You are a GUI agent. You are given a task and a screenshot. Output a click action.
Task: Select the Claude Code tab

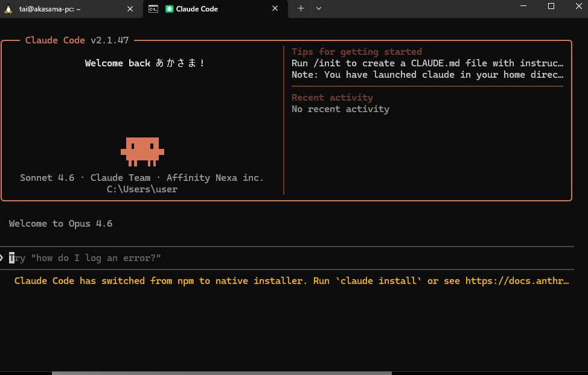pyautogui.click(x=216, y=8)
